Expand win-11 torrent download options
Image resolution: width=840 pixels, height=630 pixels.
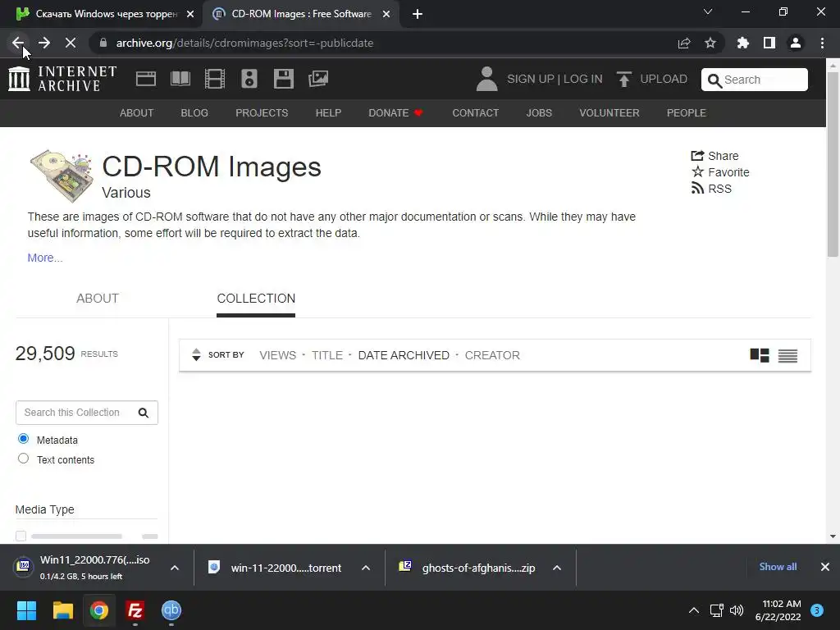(366, 568)
